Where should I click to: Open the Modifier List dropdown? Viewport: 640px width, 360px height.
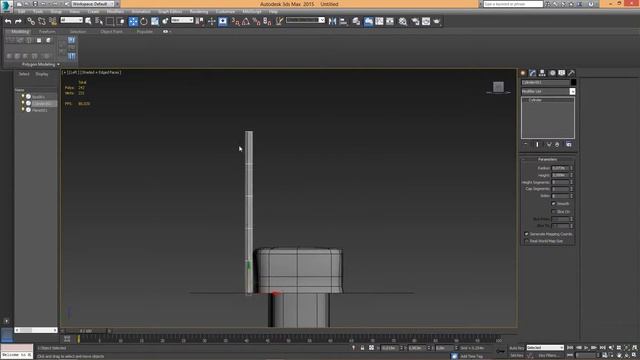click(x=548, y=91)
